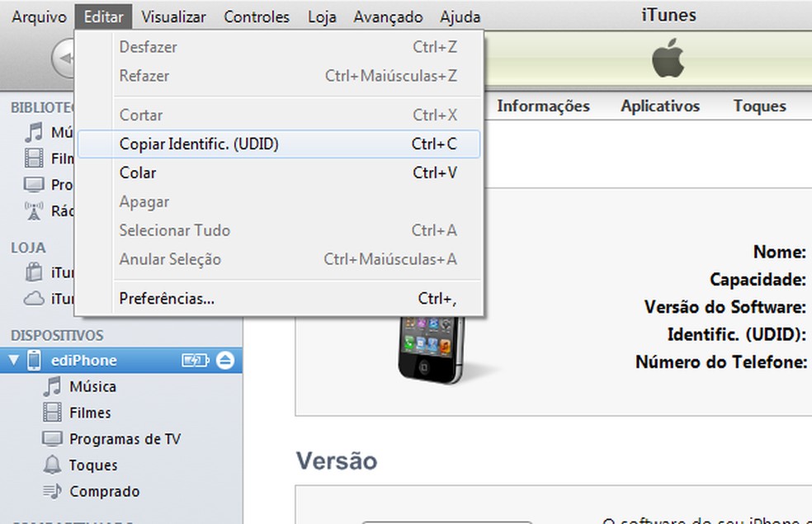Click the Identific. (UDID) label
The width and height of the screenshot is (812, 524).
736,334
